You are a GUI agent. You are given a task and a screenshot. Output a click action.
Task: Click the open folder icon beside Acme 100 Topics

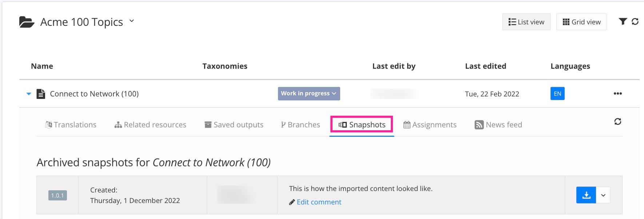[27, 22]
